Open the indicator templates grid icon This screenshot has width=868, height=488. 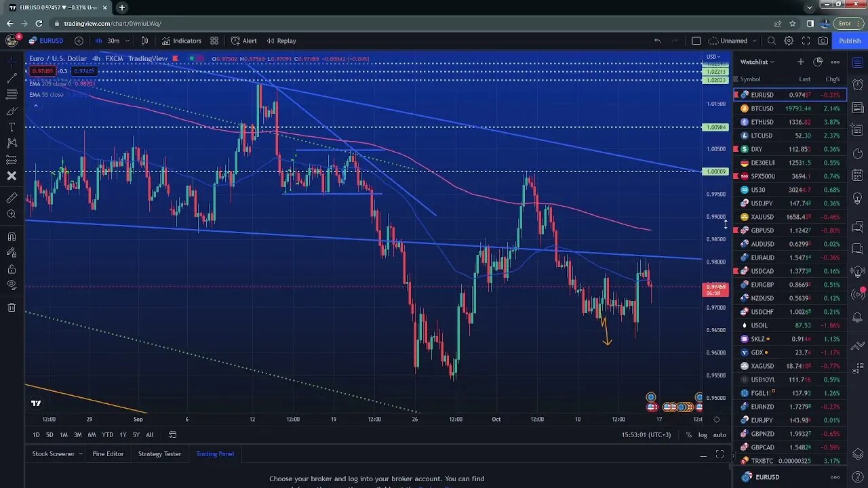(x=214, y=41)
